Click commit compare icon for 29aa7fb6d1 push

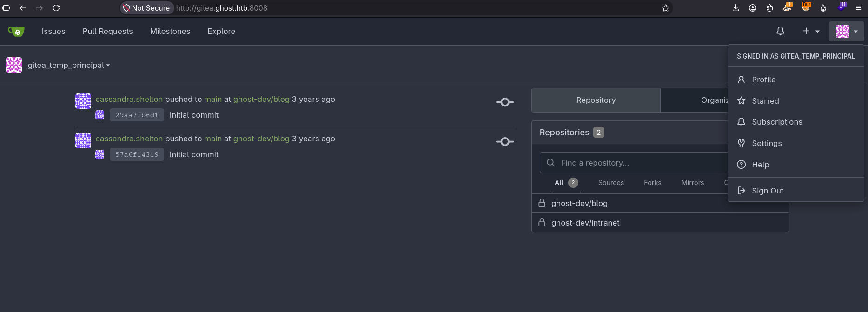[x=505, y=102]
